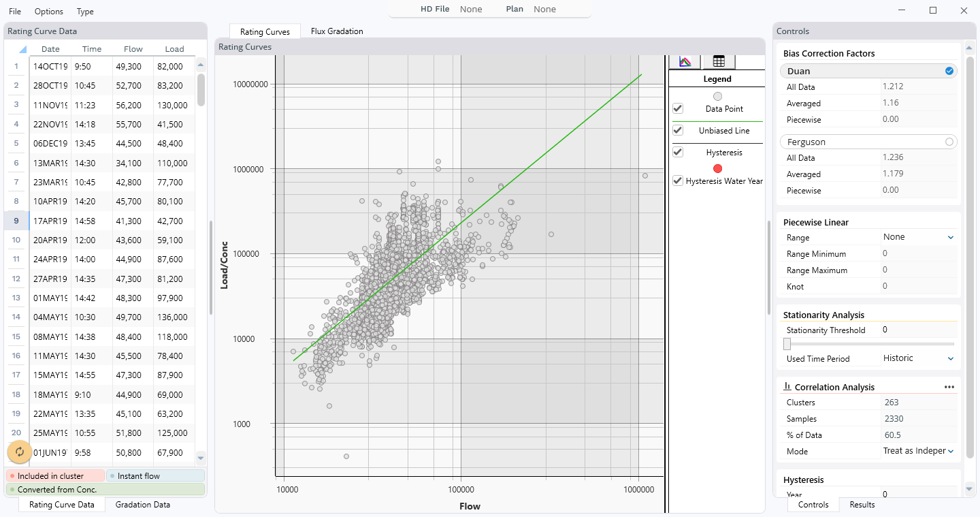
Task: Click the Stationarity Threshold slider handle
Action: coord(787,344)
